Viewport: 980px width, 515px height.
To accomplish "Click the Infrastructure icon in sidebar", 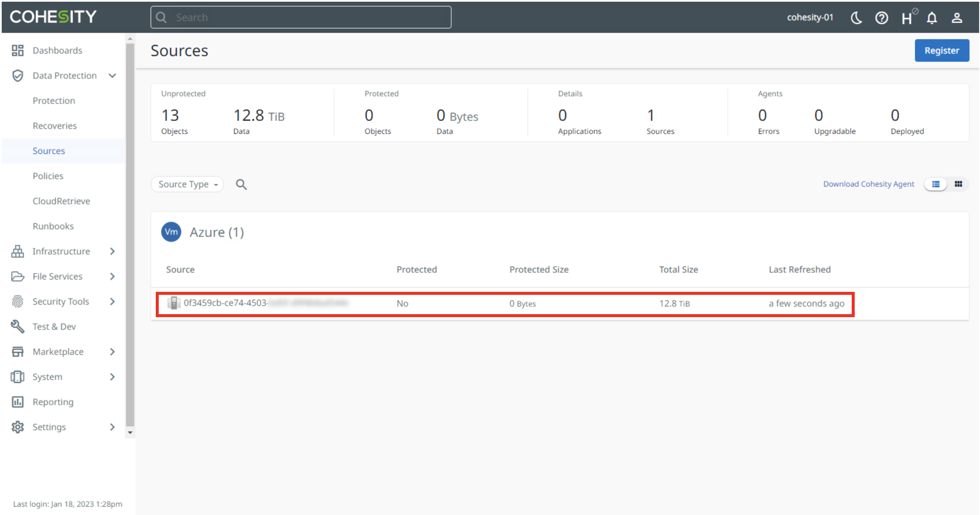I will [x=18, y=251].
